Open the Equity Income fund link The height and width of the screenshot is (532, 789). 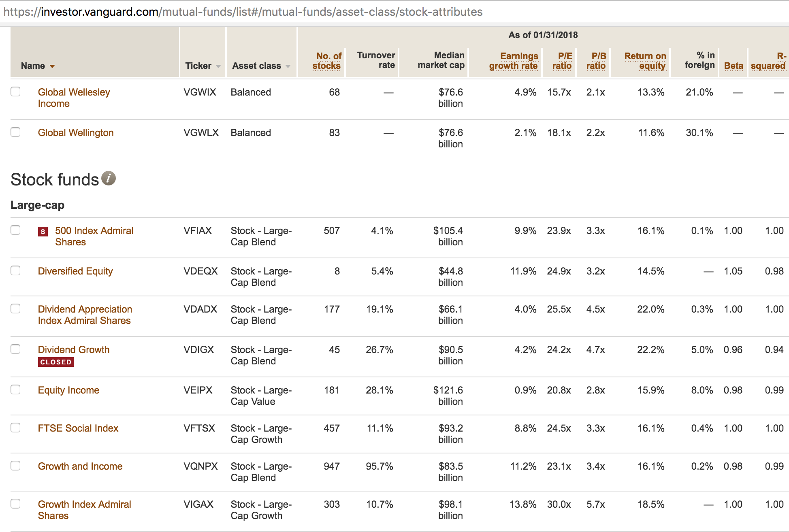pyautogui.click(x=68, y=390)
